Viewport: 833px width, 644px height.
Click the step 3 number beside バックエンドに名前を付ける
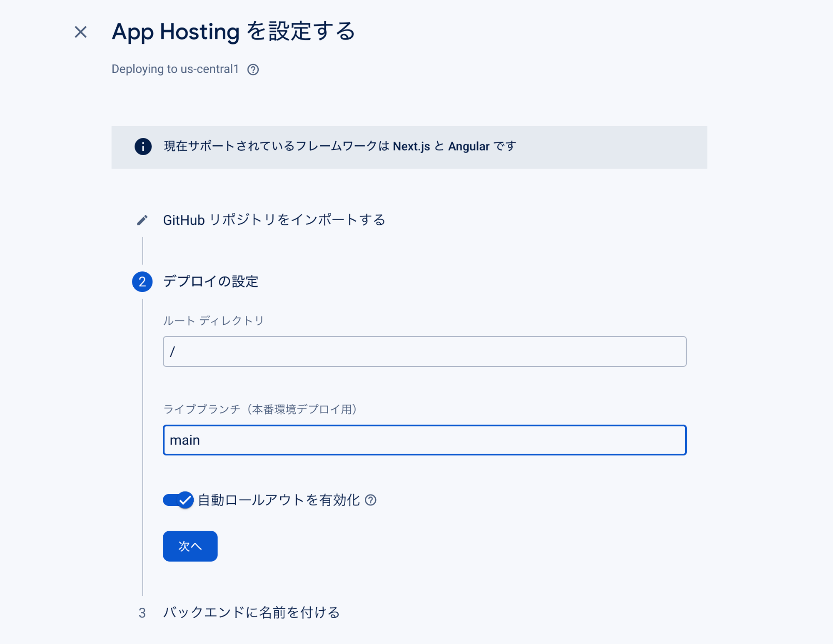pyautogui.click(x=142, y=612)
